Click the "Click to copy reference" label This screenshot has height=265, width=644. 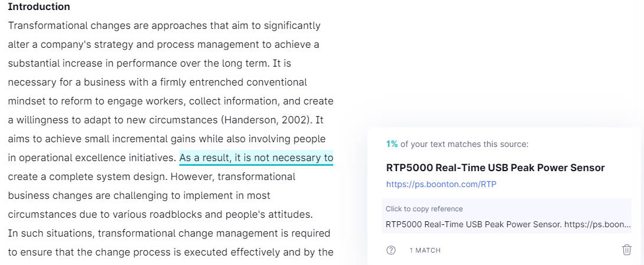point(424,209)
